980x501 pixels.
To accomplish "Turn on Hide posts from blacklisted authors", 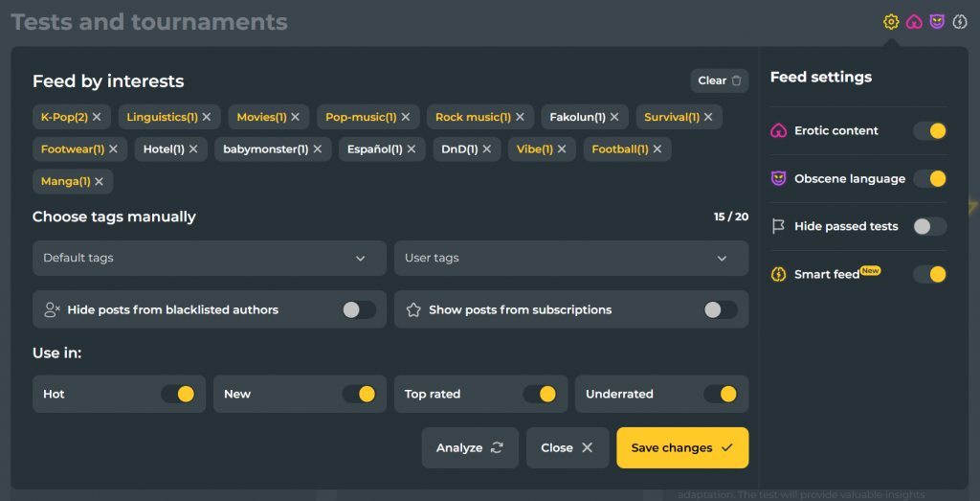I will click(x=359, y=309).
